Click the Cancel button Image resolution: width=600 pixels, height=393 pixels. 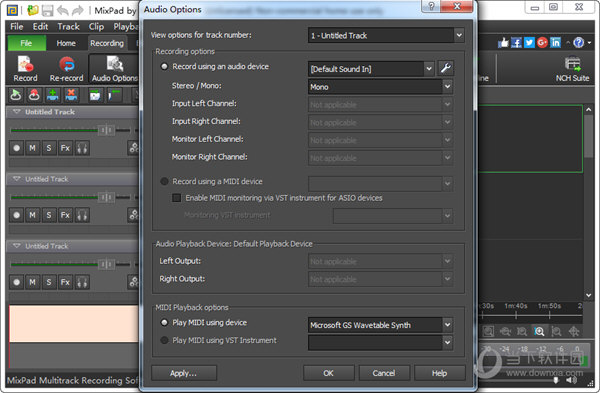click(384, 373)
